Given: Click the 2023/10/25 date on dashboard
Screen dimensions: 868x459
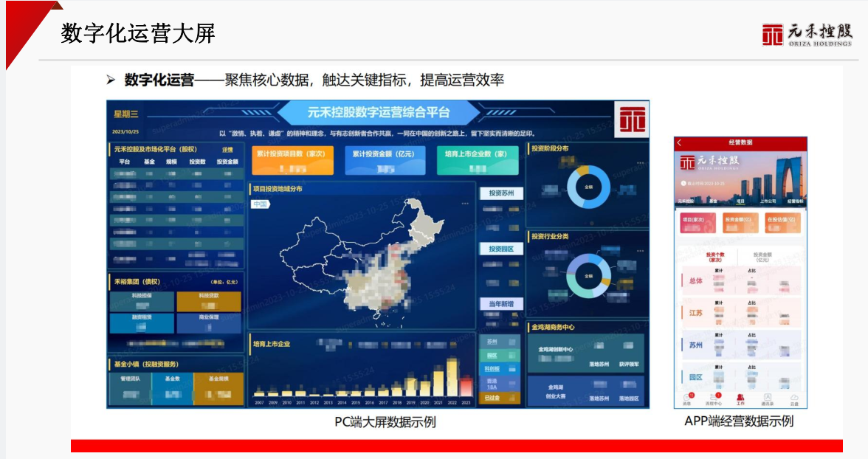Looking at the screenshot, I should (125, 132).
